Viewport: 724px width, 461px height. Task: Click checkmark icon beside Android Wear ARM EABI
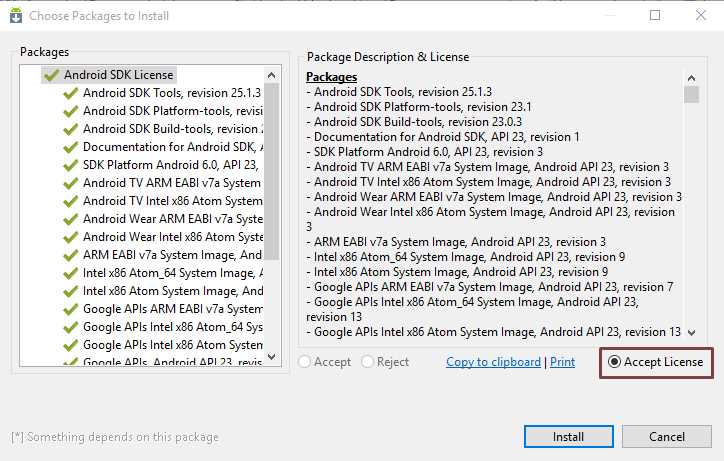pyautogui.click(x=70, y=219)
